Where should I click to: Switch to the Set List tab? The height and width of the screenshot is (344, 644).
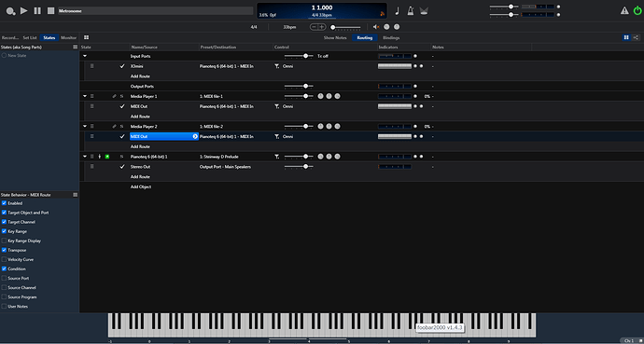31,37
